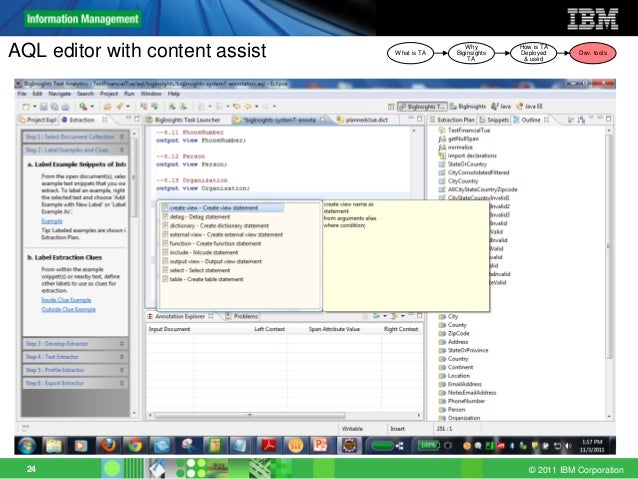Open the Example link
This screenshot has height=479, width=638.
pos(52,221)
